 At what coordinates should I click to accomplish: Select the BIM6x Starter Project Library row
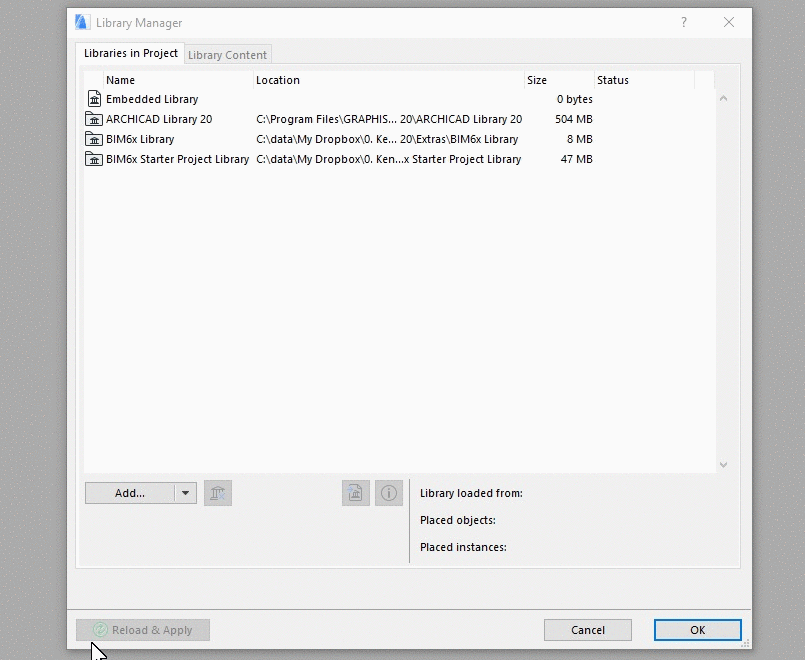pos(399,159)
